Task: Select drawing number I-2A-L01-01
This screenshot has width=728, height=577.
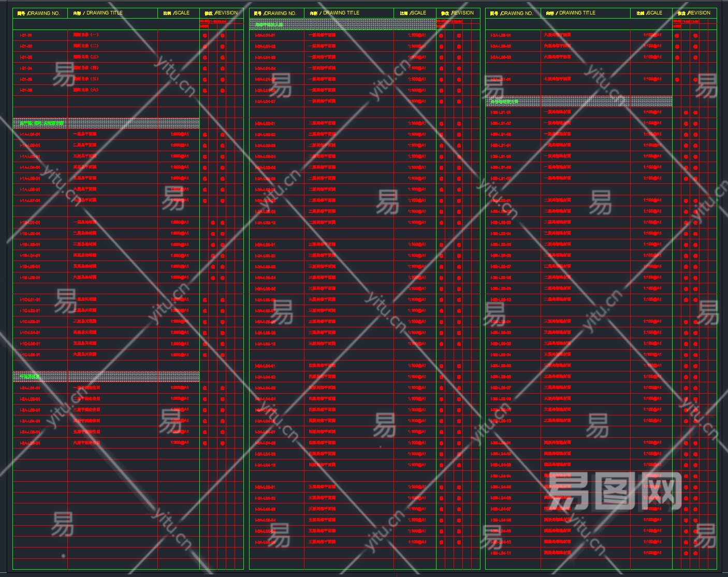Action: [x=30, y=388]
